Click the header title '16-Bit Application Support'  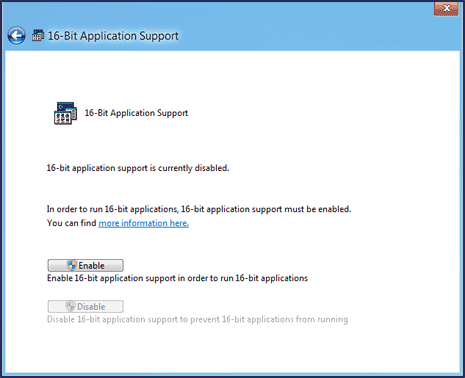[113, 36]
